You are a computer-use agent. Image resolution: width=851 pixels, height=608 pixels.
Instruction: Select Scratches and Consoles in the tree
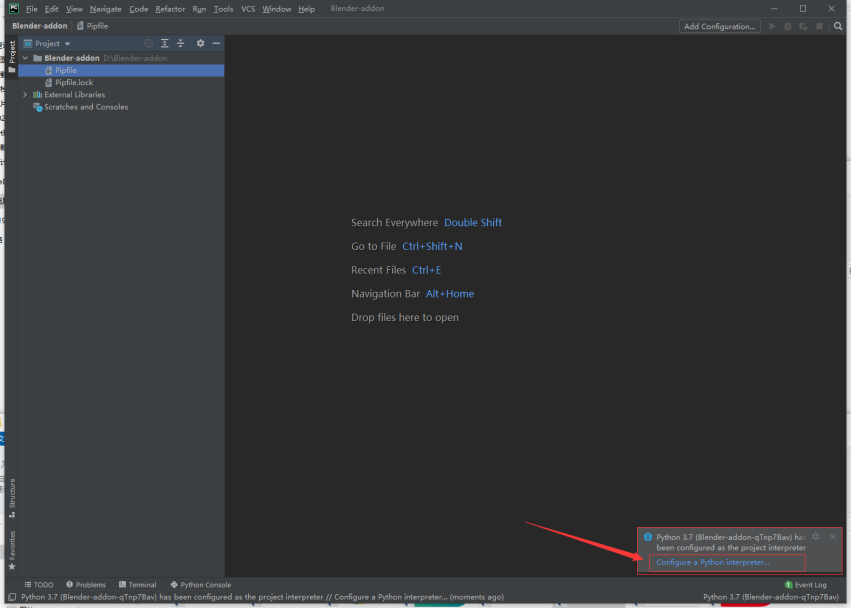[x=86, y=107]
